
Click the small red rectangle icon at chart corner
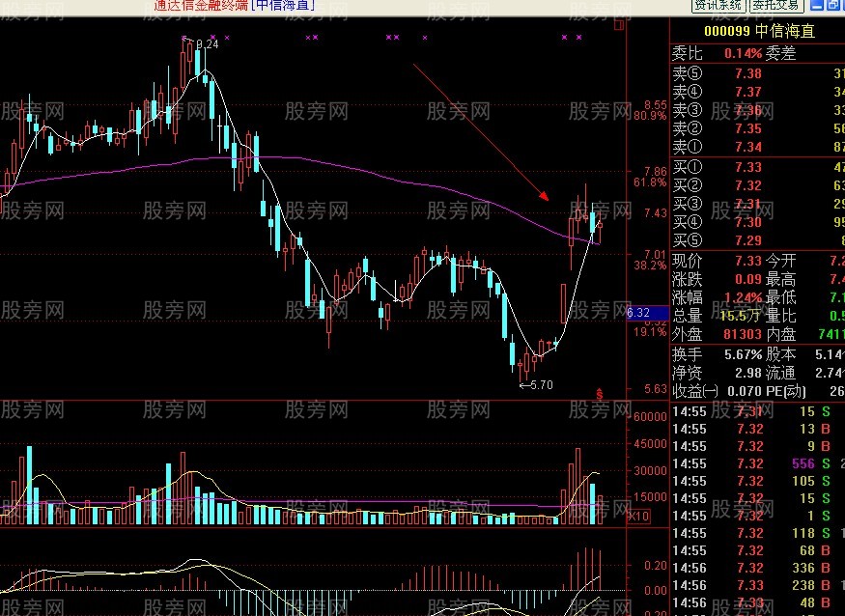click(x=619, y=24)
